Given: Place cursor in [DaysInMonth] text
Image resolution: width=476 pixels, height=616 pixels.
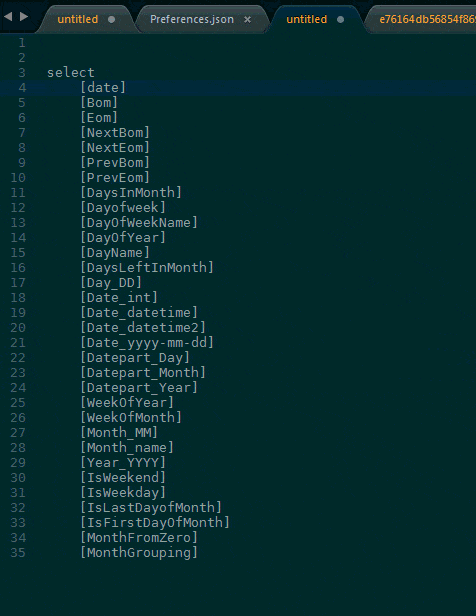Looking at the screenshot, I should click(x=131, y=192).
